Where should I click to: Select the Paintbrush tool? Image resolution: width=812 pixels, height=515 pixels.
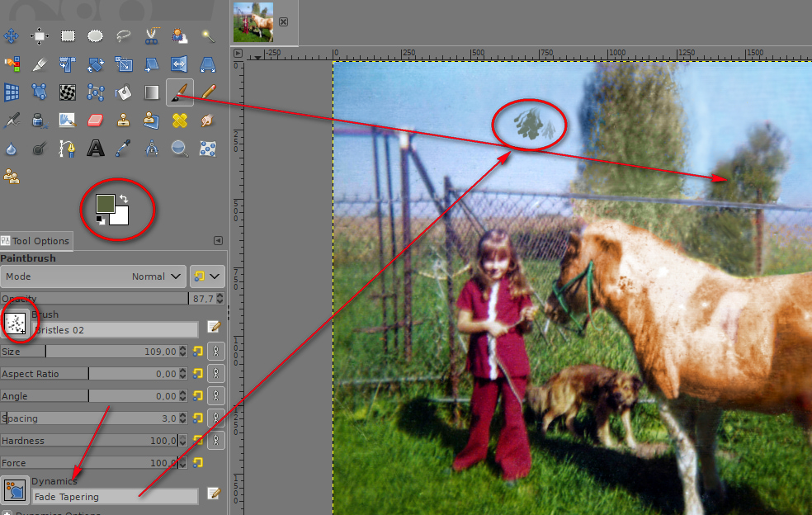pos(179,92)
